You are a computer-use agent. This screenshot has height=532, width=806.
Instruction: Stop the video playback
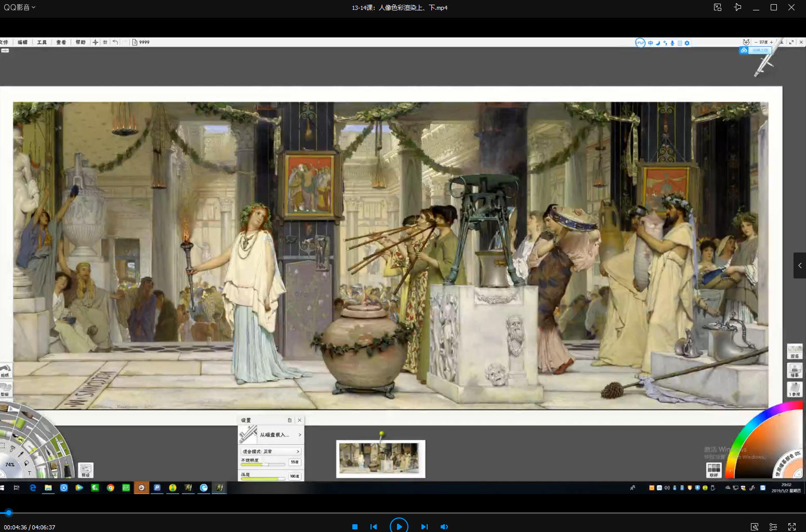tap(355, 527)
